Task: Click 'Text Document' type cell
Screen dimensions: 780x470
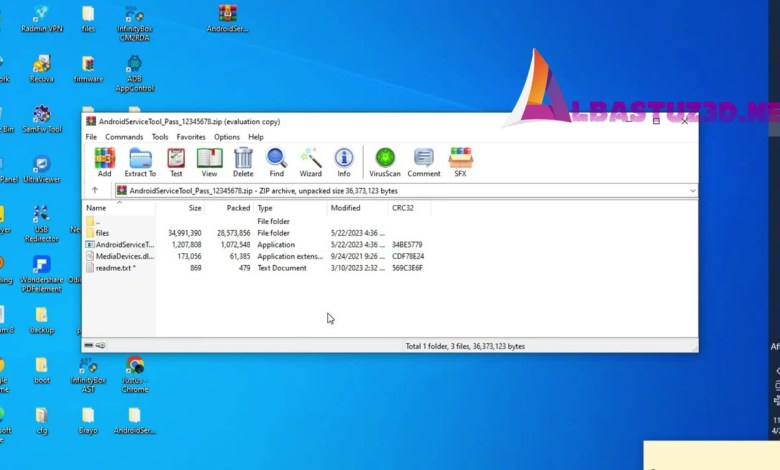Action: (282, 268)
